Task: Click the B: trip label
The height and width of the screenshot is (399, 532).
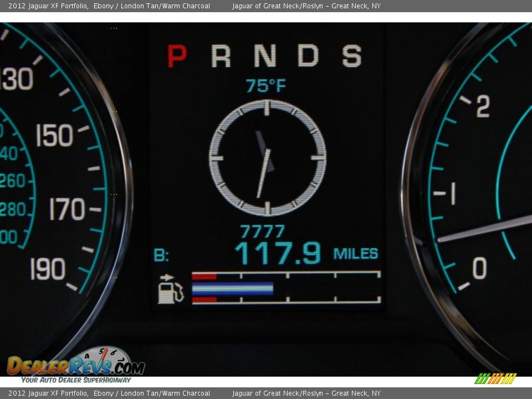Action: pos(161,255)
